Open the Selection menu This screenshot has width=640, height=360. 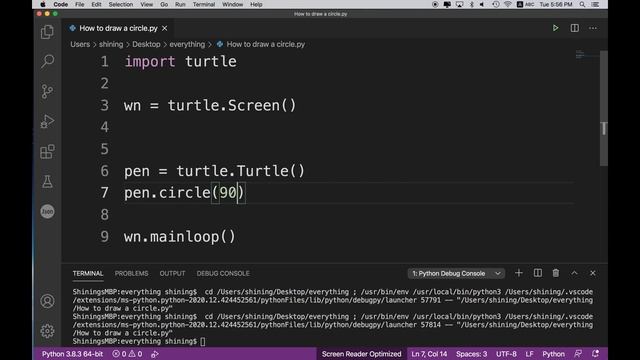point(120,4)
